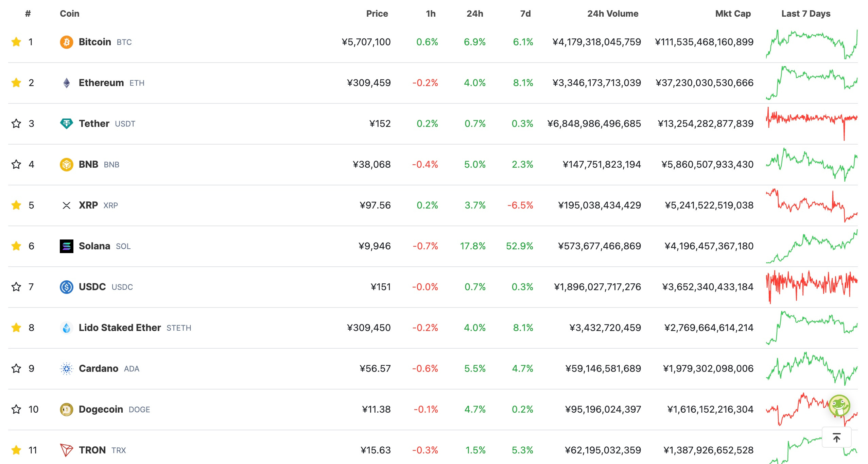Open BNB's 7-day sparkline chart
The image size is (868, 464).
click(x=812, y=164)
